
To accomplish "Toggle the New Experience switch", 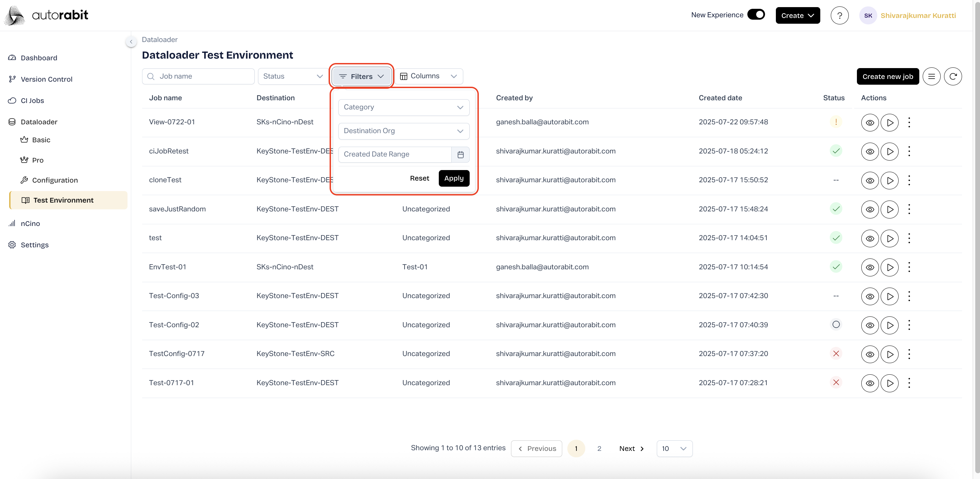I will tap(756, 15).
